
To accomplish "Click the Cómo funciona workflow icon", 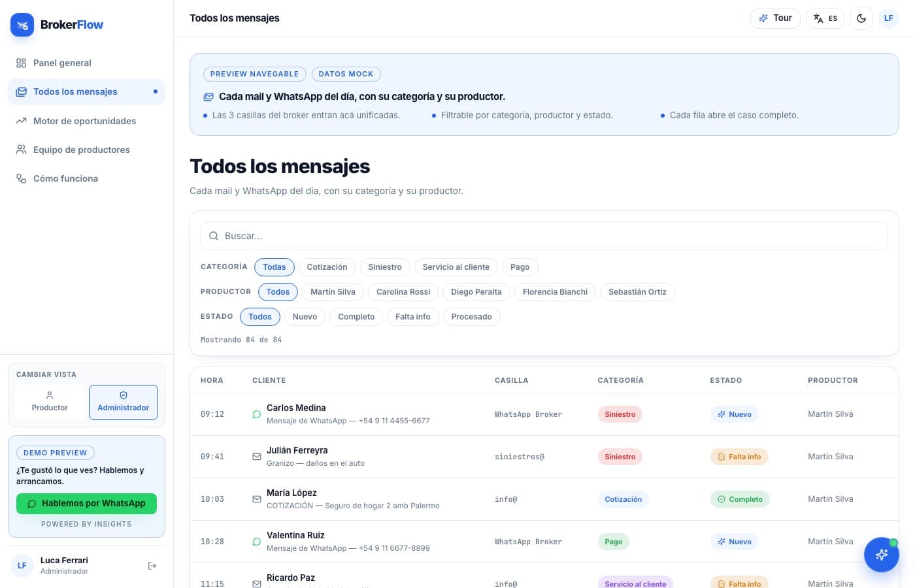I will [21, 178].
